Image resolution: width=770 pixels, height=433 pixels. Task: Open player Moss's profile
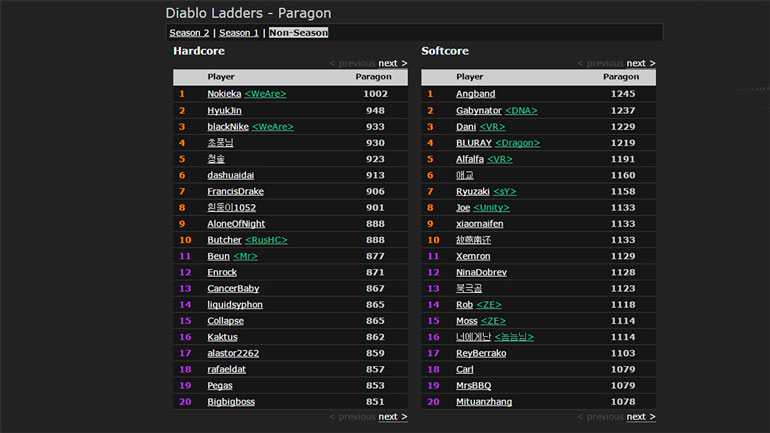(x=467, y=321)
